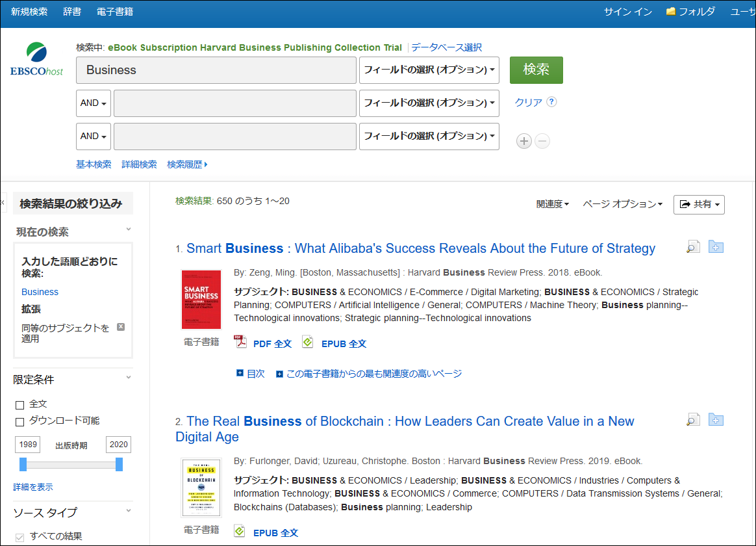Collapse the 限定条件 section
The image size is (756, 546).
click(x=128, y=378)
